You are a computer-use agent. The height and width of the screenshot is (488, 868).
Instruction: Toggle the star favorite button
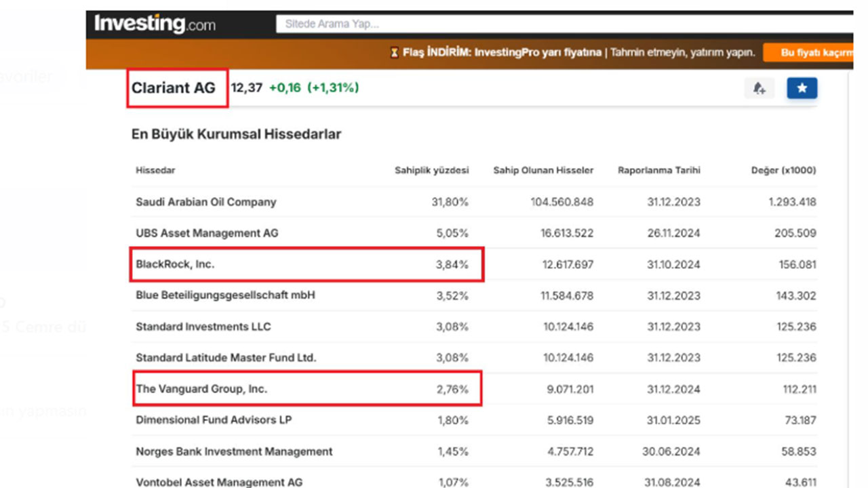pyautogui.click(x=802, y=88)
